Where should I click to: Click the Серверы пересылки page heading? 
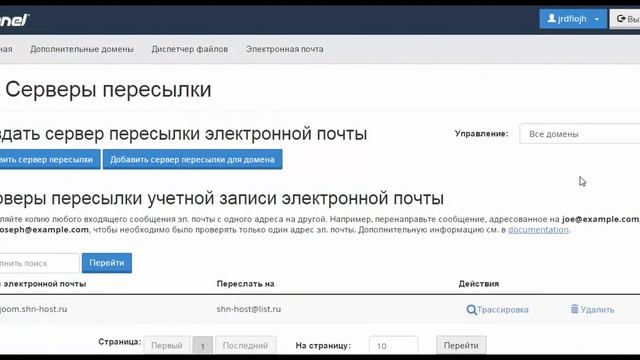(108, 89)
